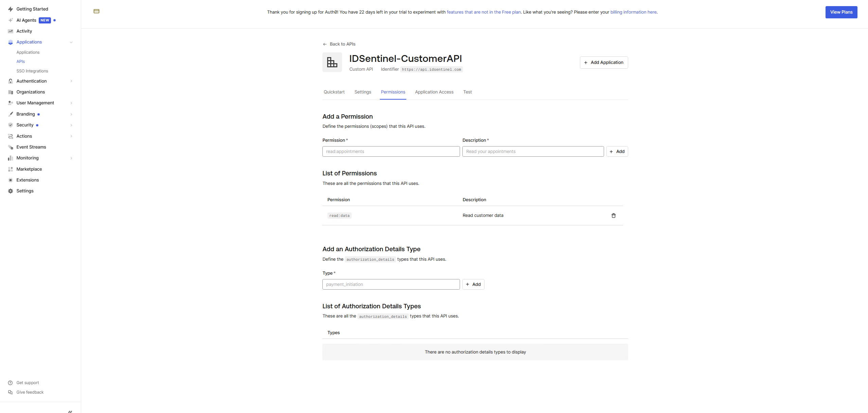868x413 pixels.
Task: Click the back arrow next to Back to APIs
Action: tap(325, 44)
